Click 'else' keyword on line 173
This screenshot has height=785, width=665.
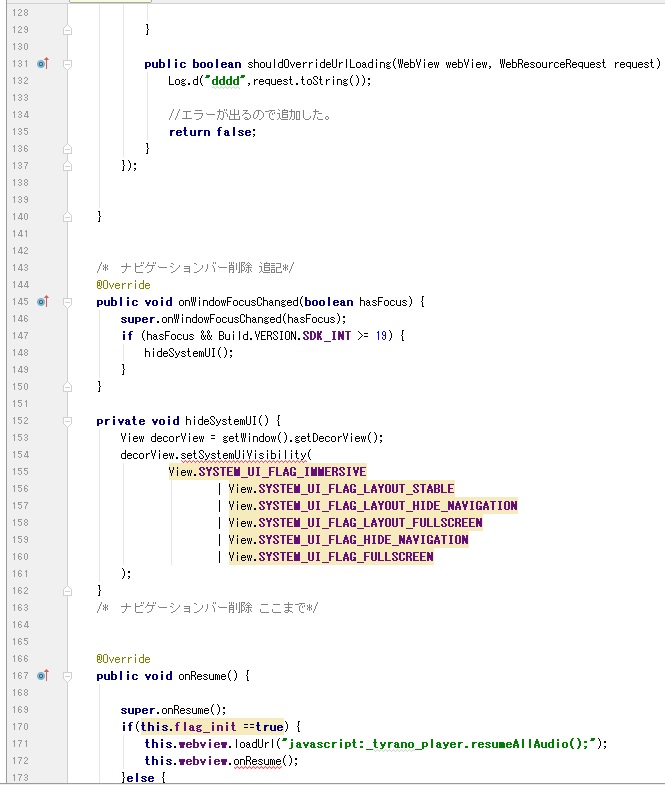click(x=142, y=778)
